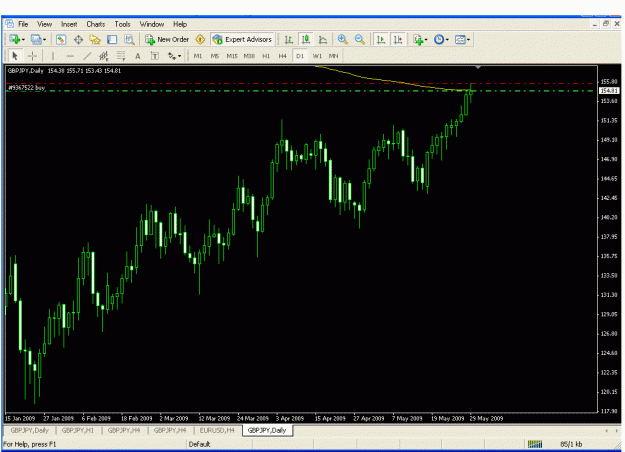Click the chart shift triangle marker
The image size is (625, 452).
[478, 68]
